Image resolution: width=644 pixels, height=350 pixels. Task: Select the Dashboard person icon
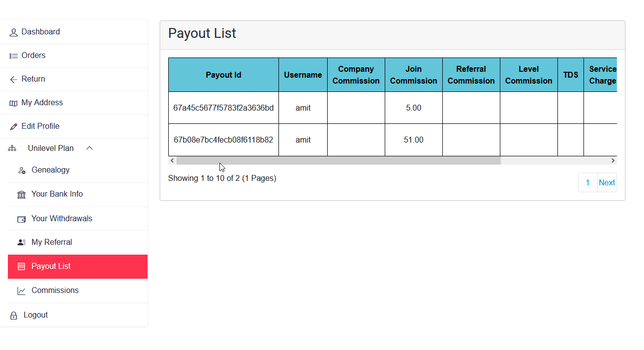(x=13, y=31)
